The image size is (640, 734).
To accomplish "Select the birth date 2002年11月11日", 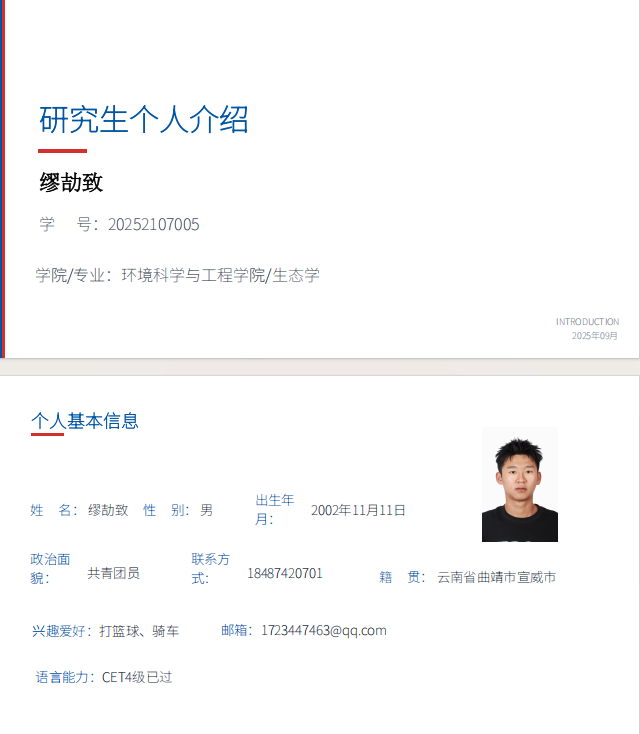I will 358,510.
